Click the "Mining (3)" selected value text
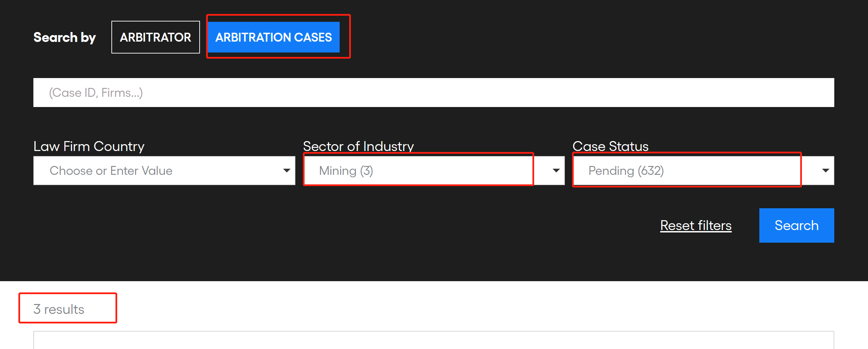This screenshot has width=868, height=349. pos(346,171)
